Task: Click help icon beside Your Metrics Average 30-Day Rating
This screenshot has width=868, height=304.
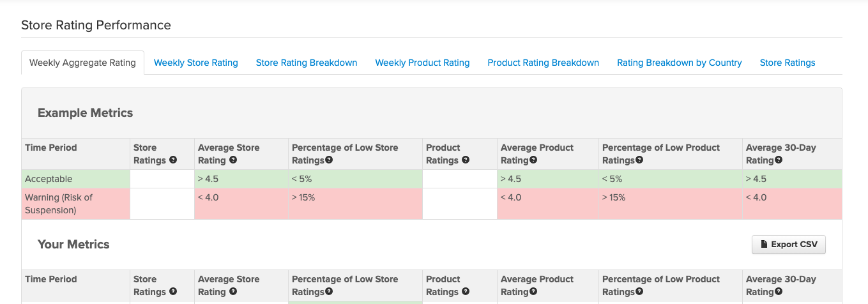Action: click(779, 293)
